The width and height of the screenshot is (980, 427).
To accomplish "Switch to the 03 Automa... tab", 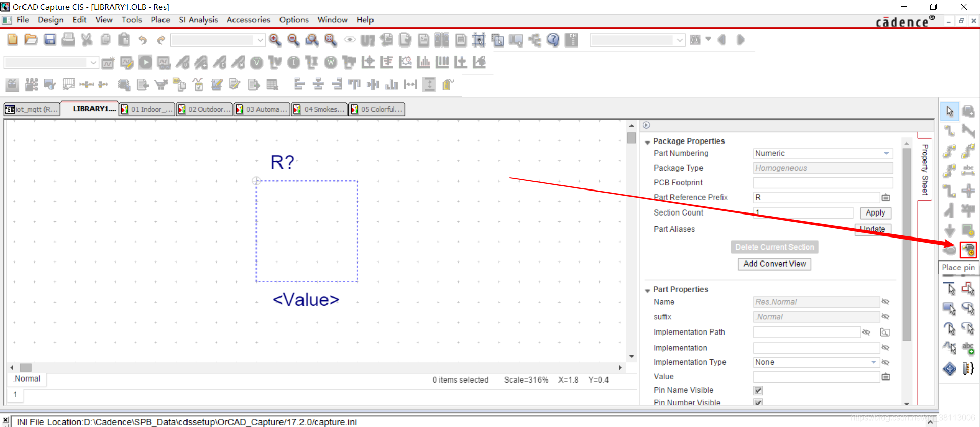I will pyautogui.click(x=262, y=109).
